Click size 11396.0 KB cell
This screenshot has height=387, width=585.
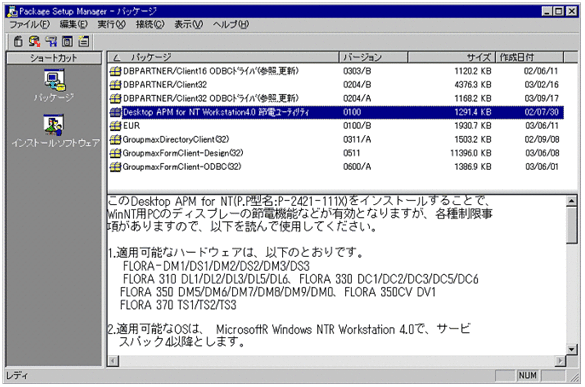[471, 153]
